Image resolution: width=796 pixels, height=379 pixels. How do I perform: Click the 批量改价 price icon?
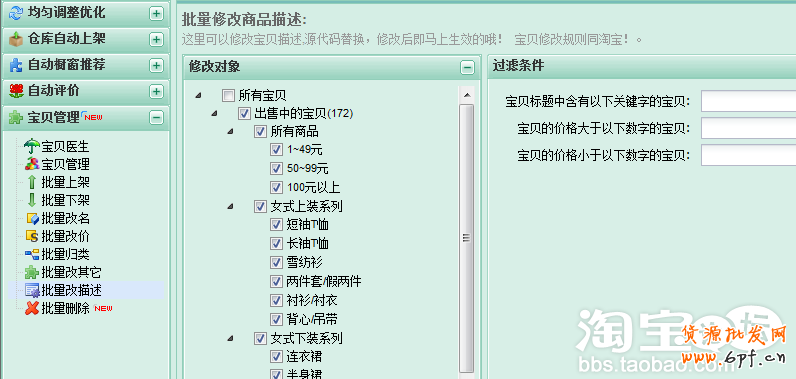click(32, 236)
